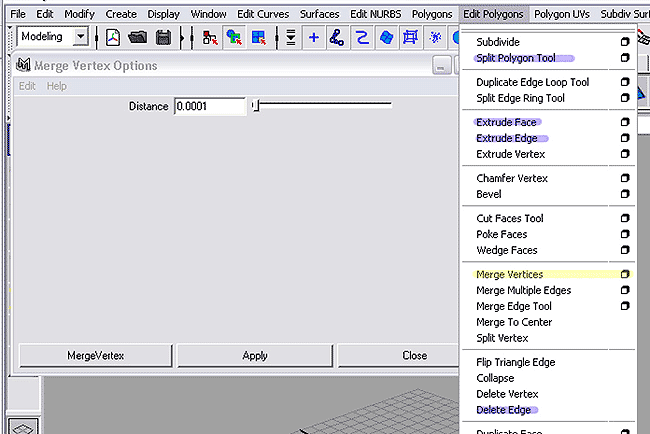Viewport: 650px width, 434px height.
Task: Open Bevel option box
Action: click(x=625, y=194)
